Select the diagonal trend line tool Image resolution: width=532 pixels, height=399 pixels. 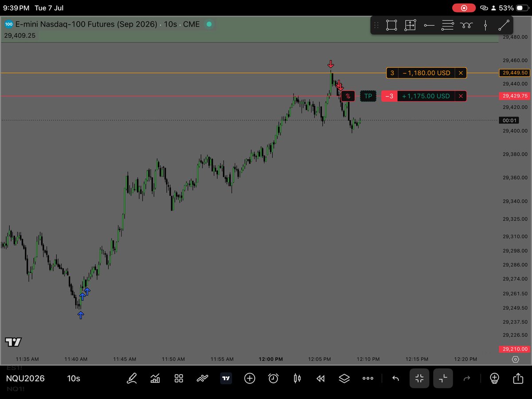(x=504, y=26)
